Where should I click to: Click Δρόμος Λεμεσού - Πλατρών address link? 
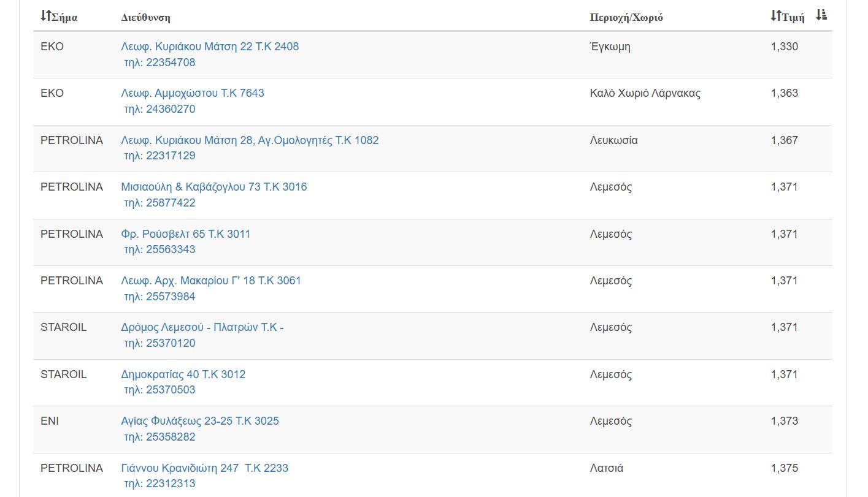click(202, 327)
